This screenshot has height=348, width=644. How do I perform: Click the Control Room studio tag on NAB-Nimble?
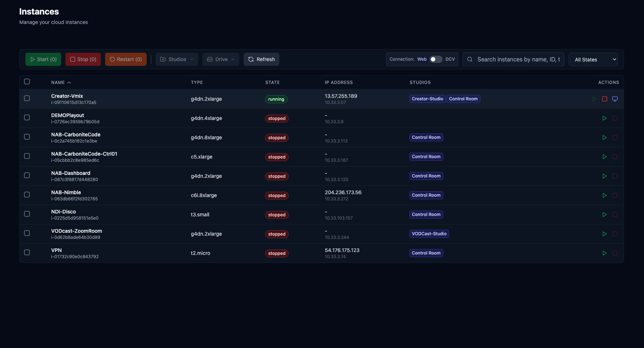tap(426, 195)
